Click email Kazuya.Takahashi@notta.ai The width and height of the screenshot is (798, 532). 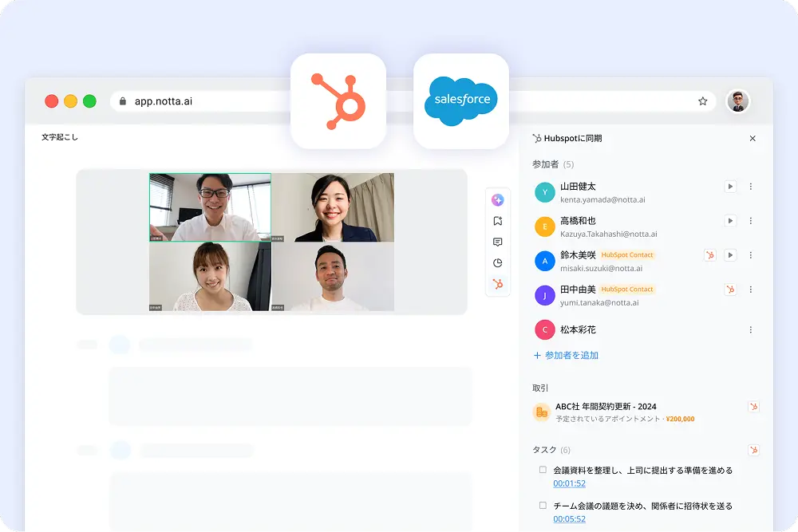pyautogui.click(x=609, y=234)
